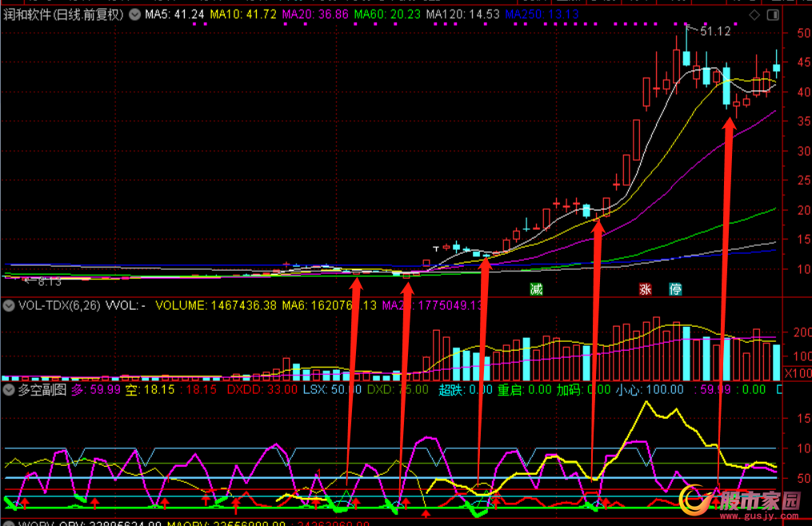Expand the VOL-TDX indicator dropdown
The width and height of the screenshot is (812, 526).
[8, 305]
